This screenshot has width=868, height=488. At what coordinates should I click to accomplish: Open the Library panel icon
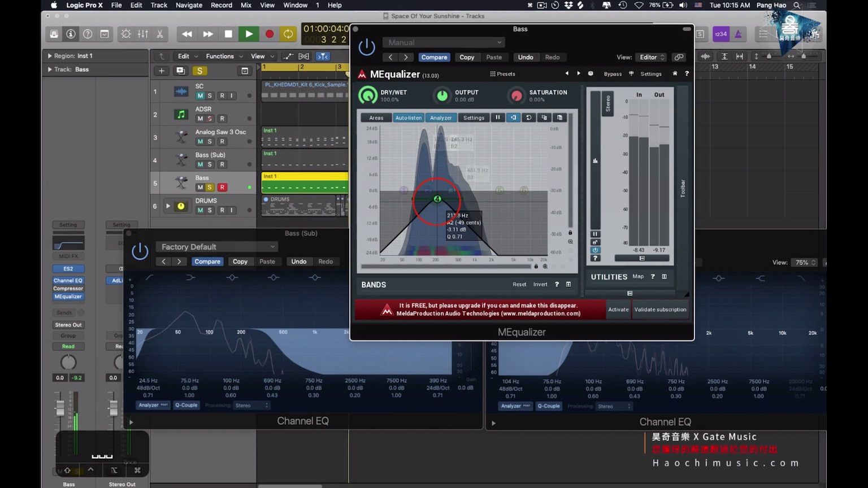pos(54,34)
